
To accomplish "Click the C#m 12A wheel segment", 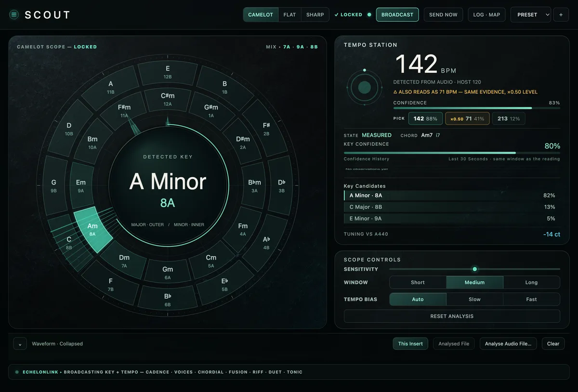I will point(168,100).
